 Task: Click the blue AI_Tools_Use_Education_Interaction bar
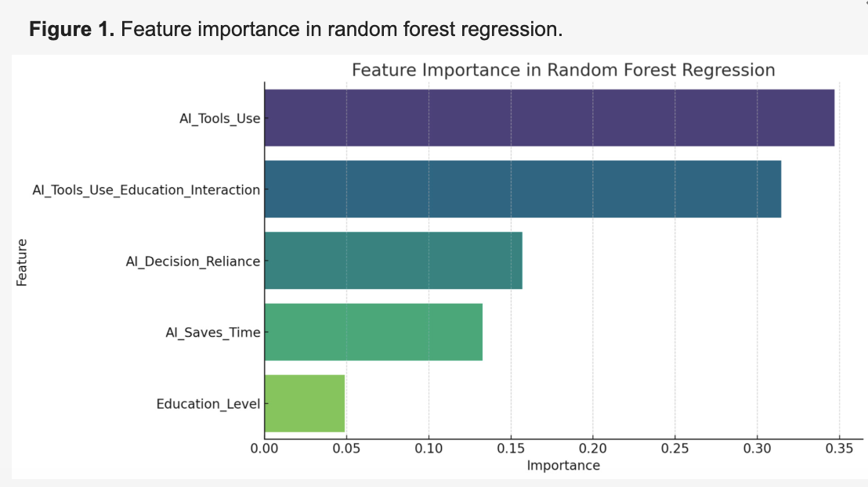(523, 189)
